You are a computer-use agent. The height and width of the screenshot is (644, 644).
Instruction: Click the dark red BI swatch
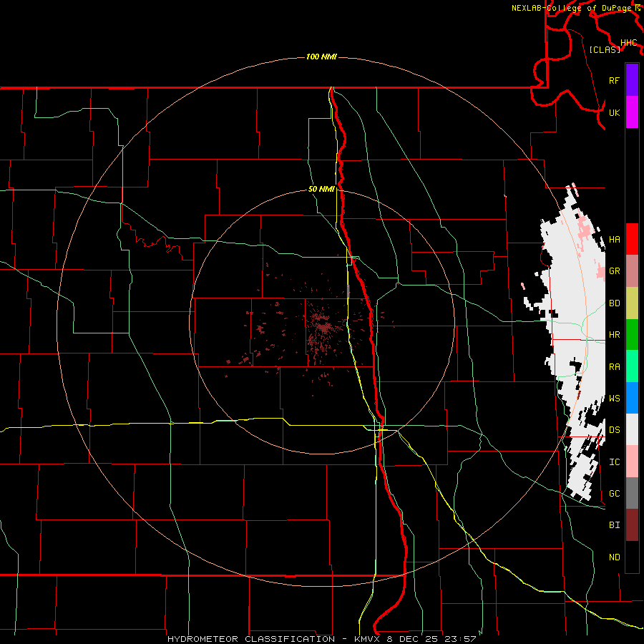[632, 525]
